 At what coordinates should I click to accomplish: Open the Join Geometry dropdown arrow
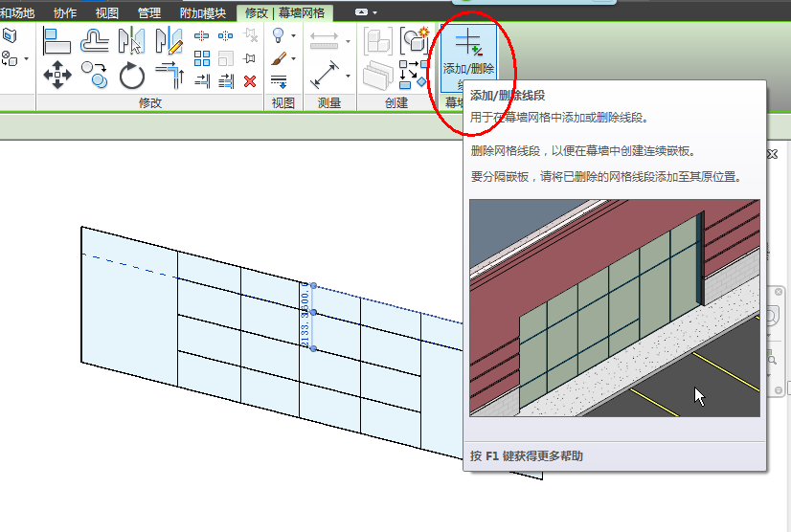26,59
